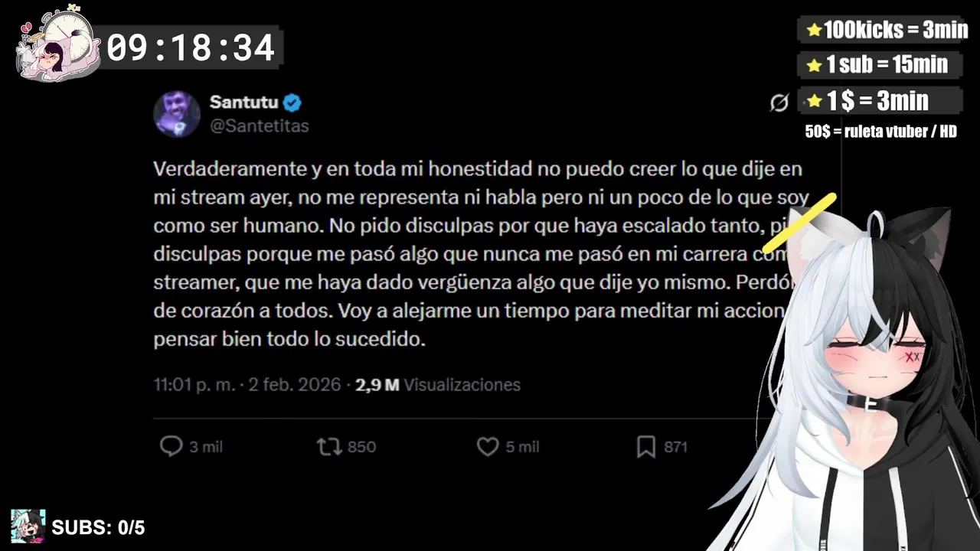Click the 11:01 p. m. timestamp
This screenshot has width=980, height=551.
(194, 384)
